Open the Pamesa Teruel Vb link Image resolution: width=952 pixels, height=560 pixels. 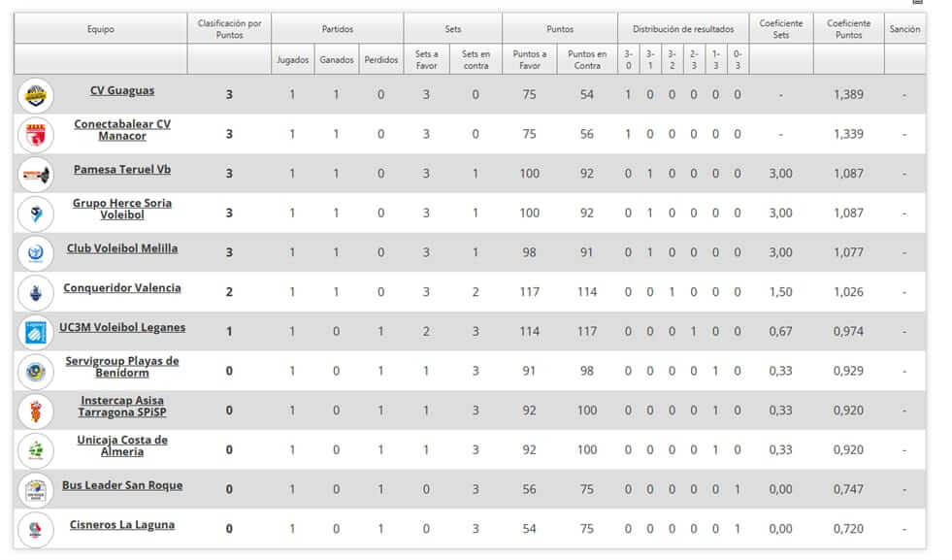coord(122,170)
